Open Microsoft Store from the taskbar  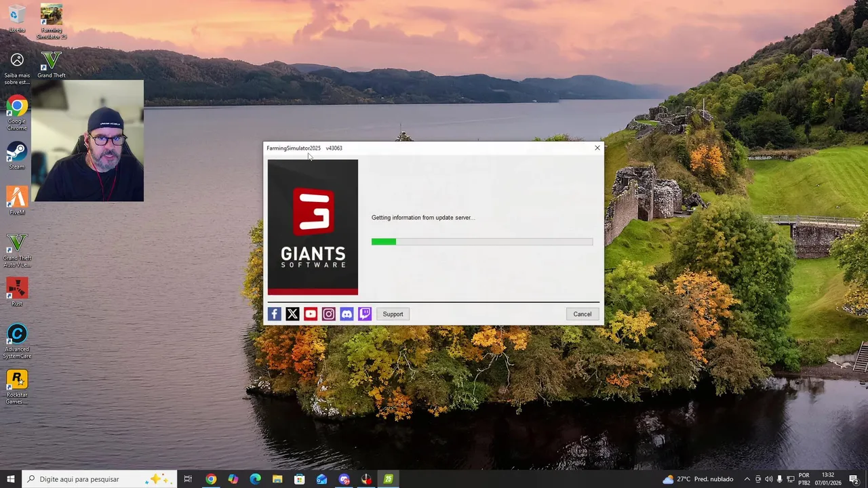[300, 479]
